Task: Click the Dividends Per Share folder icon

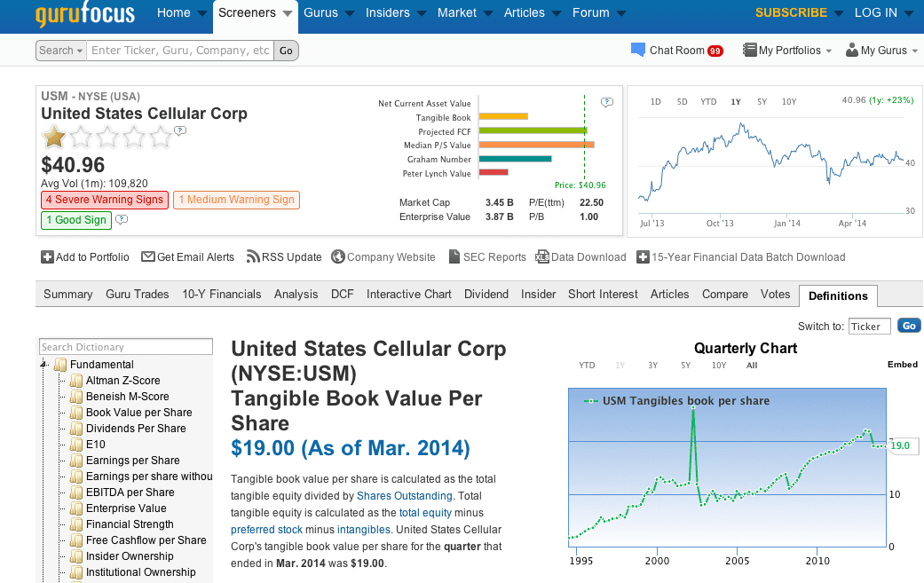Action: (x=76, y=428)
